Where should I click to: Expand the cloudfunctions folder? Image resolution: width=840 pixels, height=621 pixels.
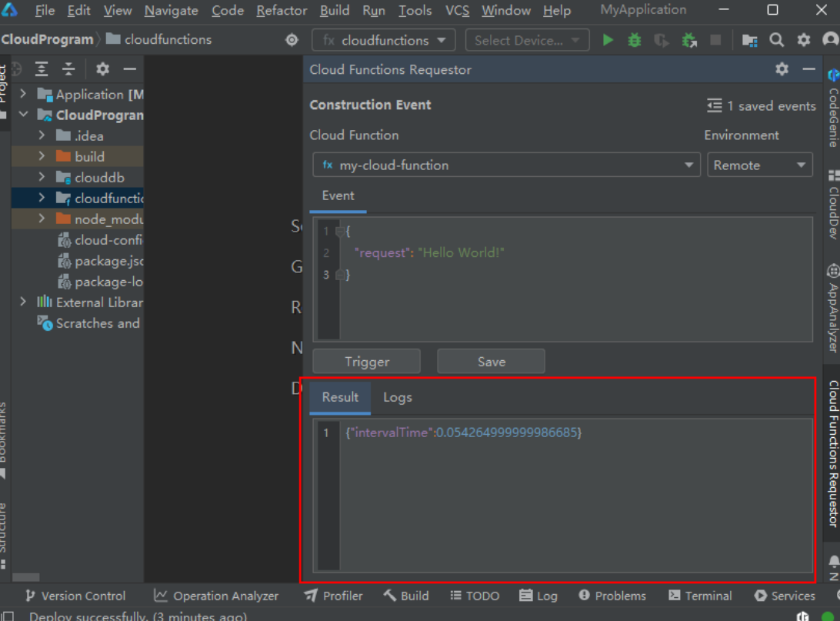tap(42, 198)
